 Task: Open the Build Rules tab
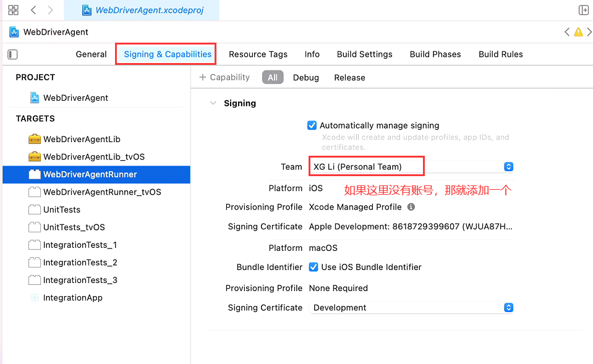pos(501,54)
